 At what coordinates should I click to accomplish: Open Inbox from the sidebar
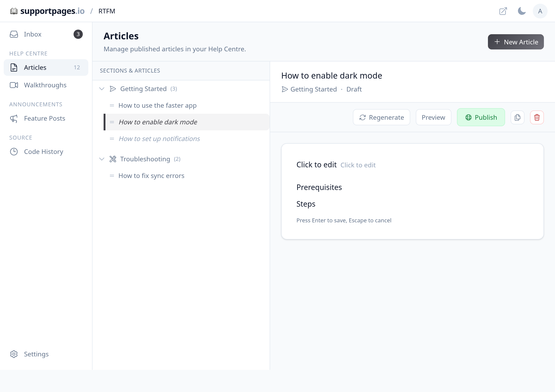(x=46, y=34)
